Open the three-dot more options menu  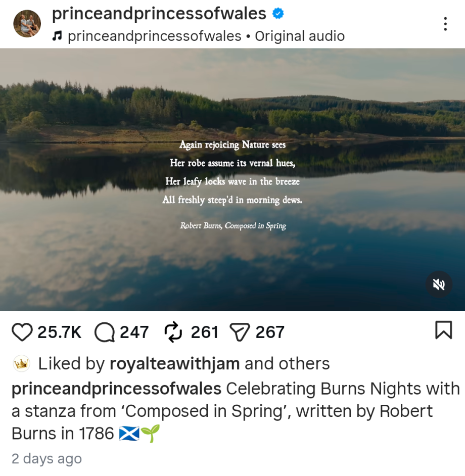[x=445, y=24]
